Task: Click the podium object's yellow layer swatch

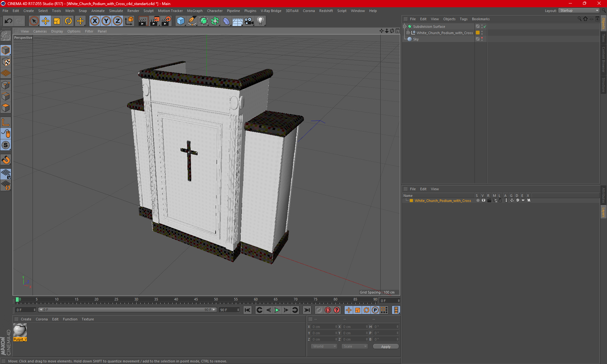Action: (478, 33)
